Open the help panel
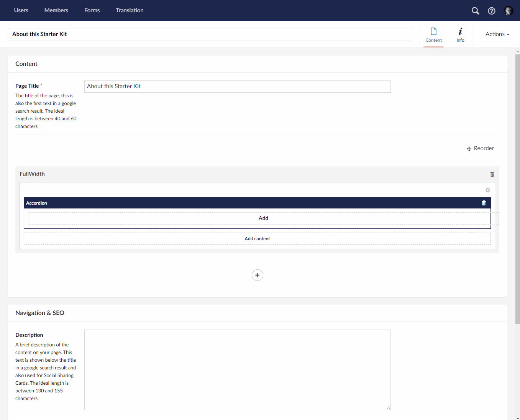The height and width of the screenshot is (420, 520). (492, 11)
